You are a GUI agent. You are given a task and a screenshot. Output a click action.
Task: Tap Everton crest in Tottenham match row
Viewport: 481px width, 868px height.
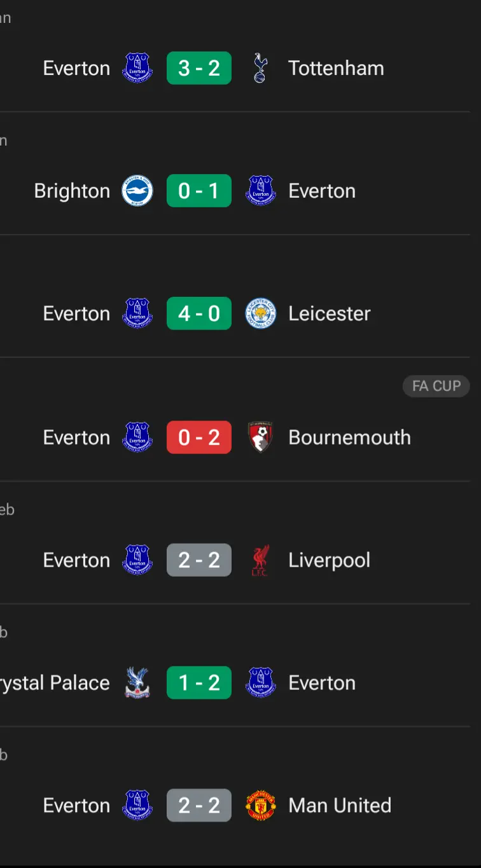pyautogui.click(x=137, y=68)
